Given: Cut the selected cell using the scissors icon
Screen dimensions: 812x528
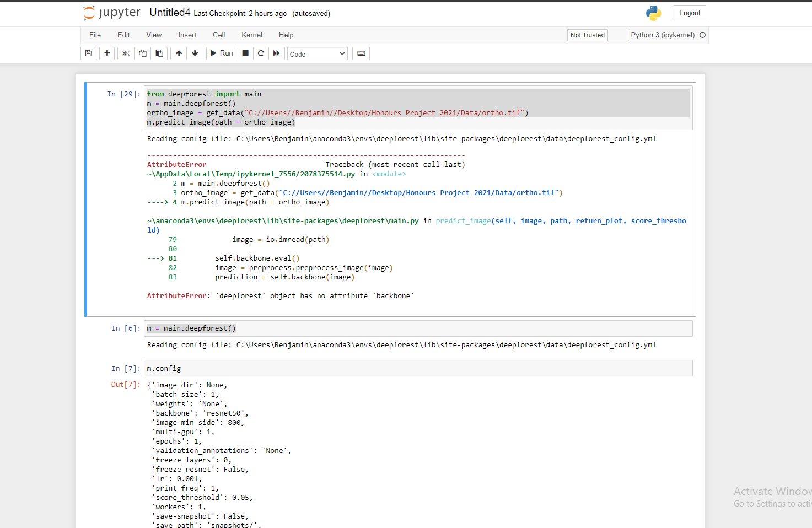Looking at the screenshot, I should tap(126, 53).
